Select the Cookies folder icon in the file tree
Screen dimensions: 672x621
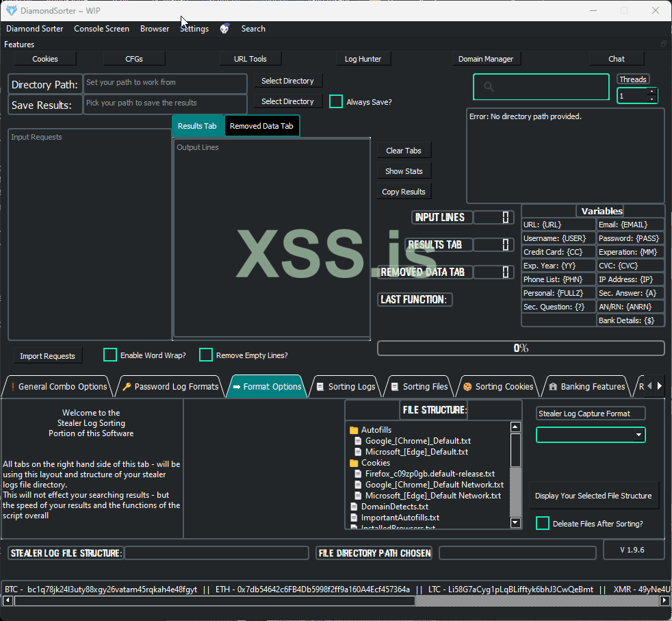pyautogui.click(x=354, y=463)
